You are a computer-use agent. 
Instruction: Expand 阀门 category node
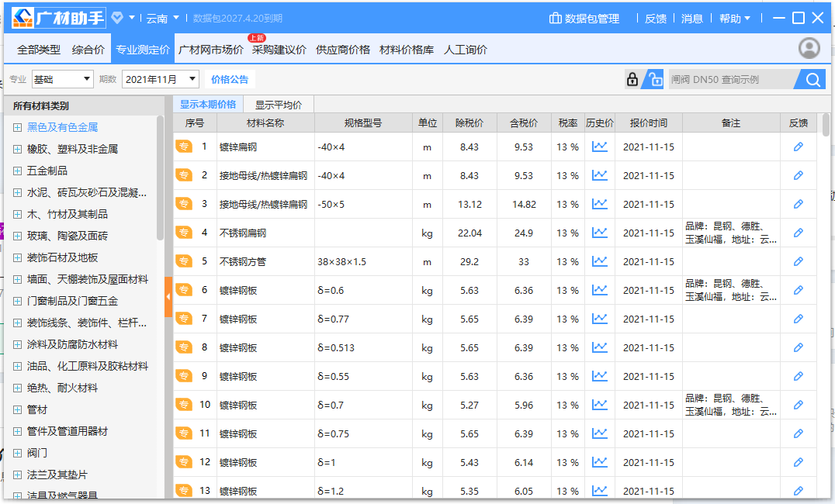[x=17, y=453]
